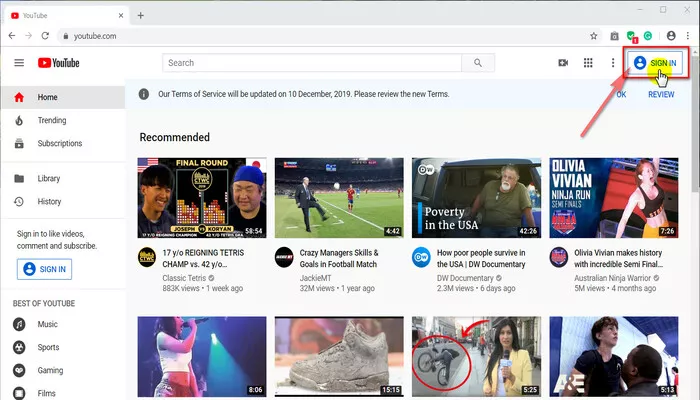700x400 pixels.
Task: Select Home in the sidebar
Action: click(x=63, y=97)
